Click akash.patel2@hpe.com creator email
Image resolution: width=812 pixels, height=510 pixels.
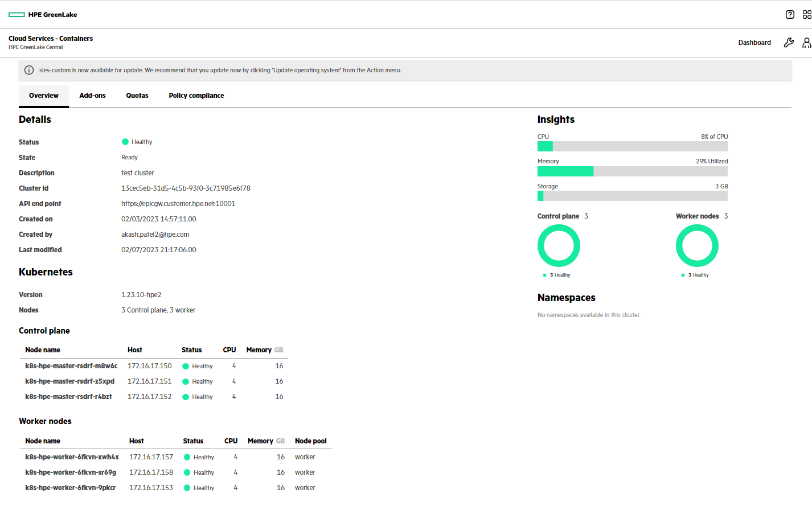(155, 235)
